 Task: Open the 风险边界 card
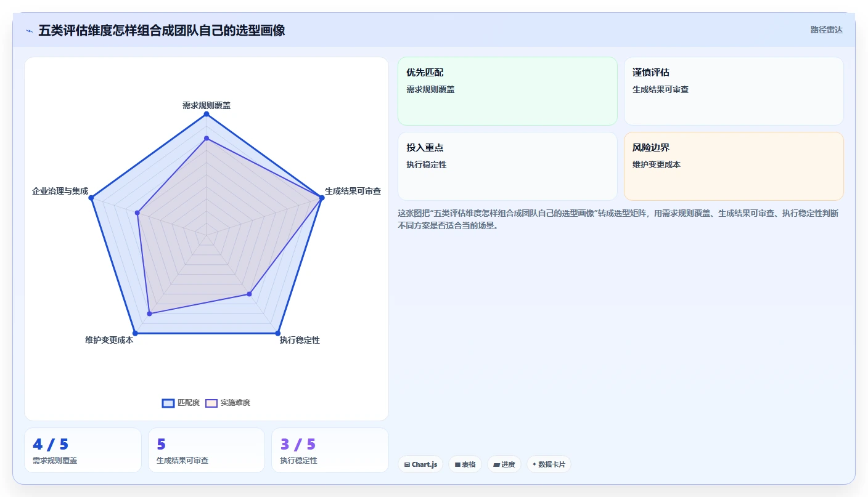tap(734, 166)
